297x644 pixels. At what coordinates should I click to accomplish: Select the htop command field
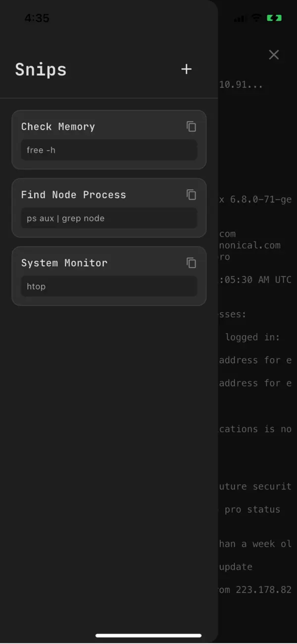(x=109, y=286)
